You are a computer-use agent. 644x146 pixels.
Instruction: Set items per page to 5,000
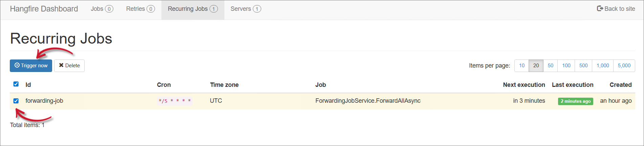pos(624,66)
